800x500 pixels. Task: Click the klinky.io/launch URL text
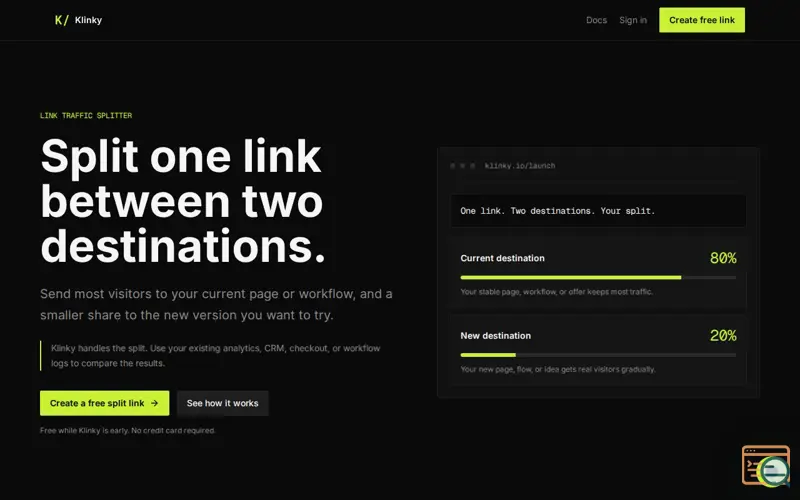519,166
